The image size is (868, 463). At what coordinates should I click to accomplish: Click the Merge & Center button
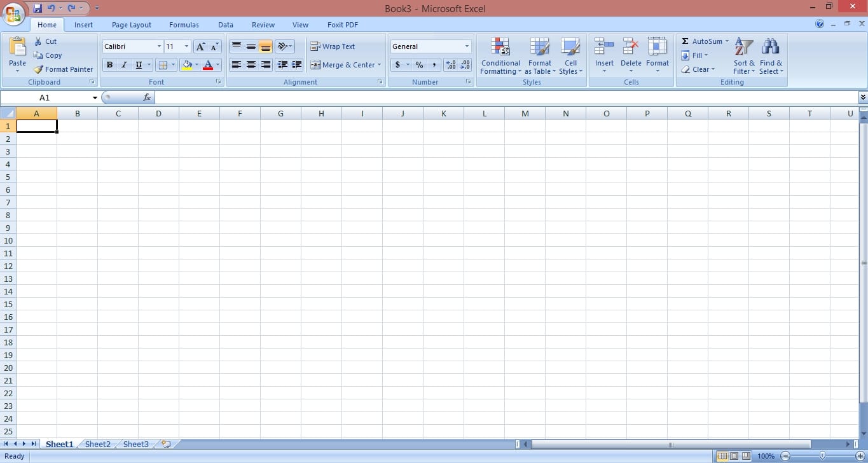pyautogui.click(x=342, y=65)
